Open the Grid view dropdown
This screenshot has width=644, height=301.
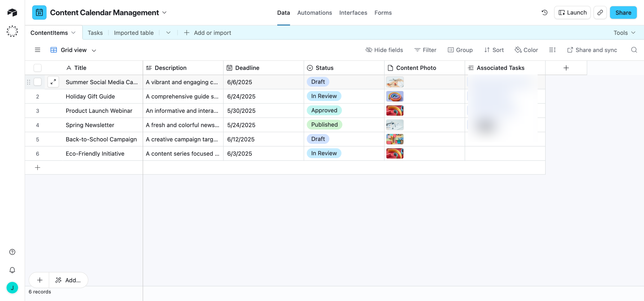(x=73, y=50)
